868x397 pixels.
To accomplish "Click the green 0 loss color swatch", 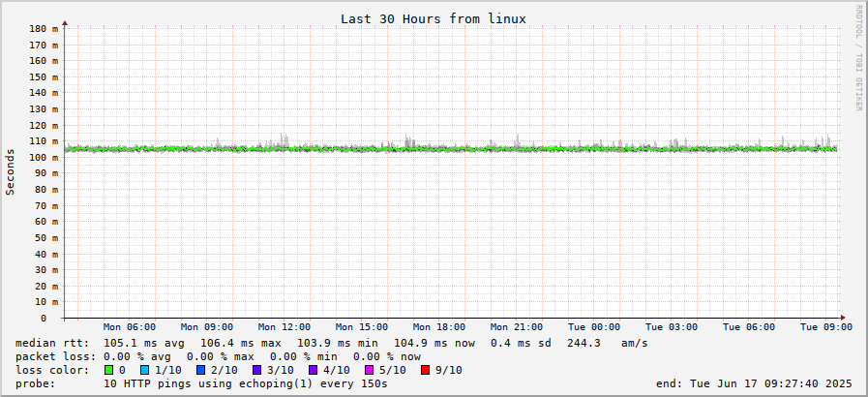I will pos(108,370).
